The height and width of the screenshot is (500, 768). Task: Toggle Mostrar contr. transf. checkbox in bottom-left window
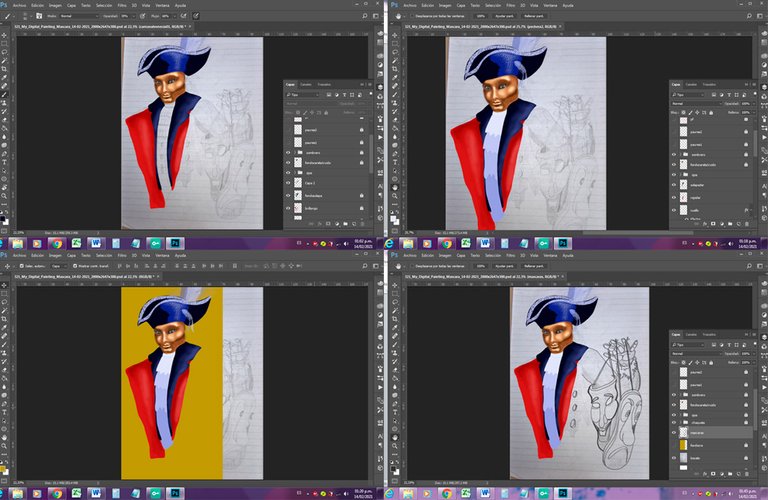coord(74,266)
